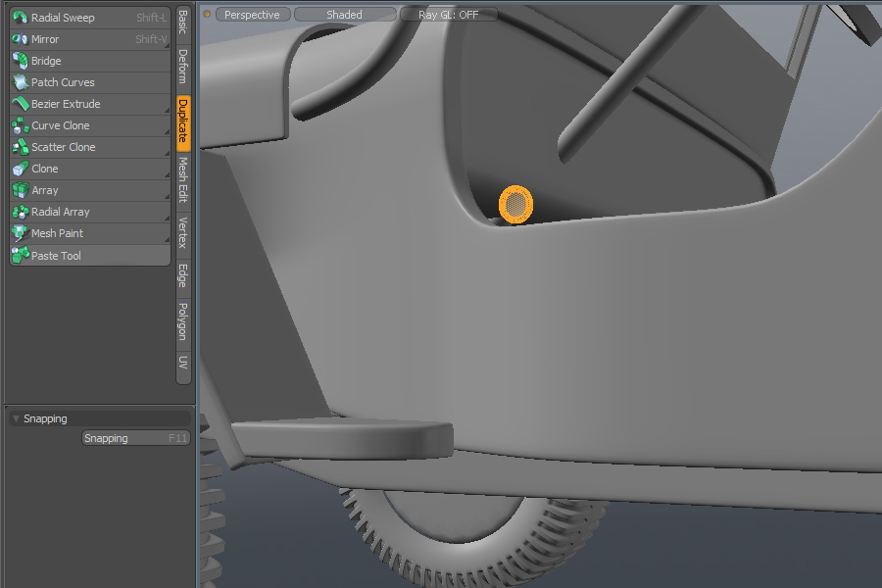This screenshot has width=882, height=588.
Task: Click the Paste Tool label text
Action: tap(56, 256)
